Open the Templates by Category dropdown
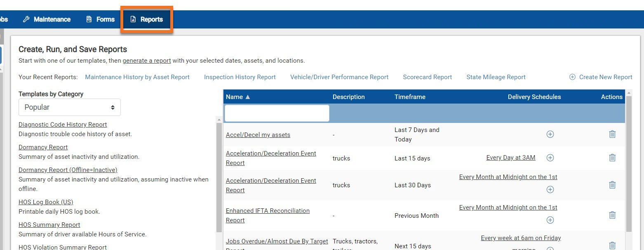The height and width of the screenshot is (250, 644). pyautogui.click(x=69, y=107)
